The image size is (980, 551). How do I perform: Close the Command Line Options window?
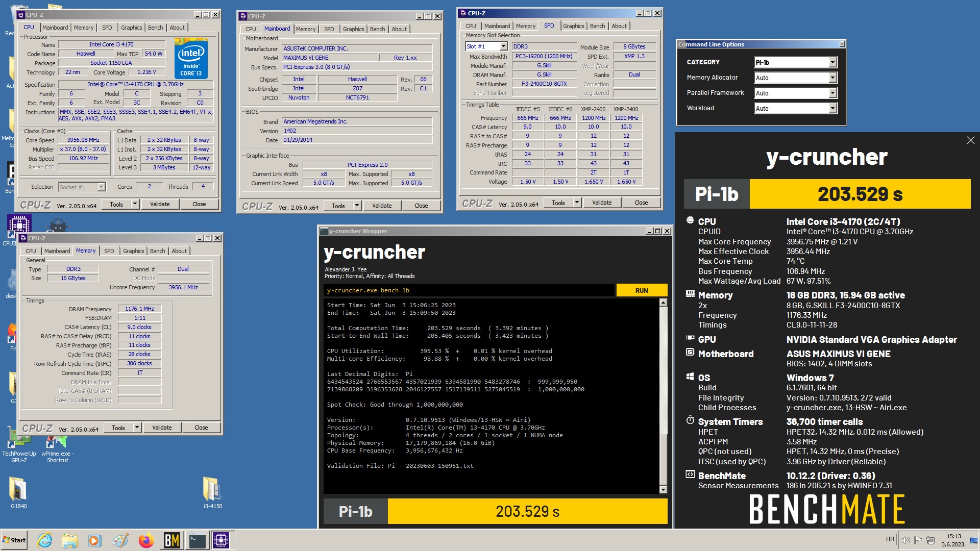pos(842,44)
